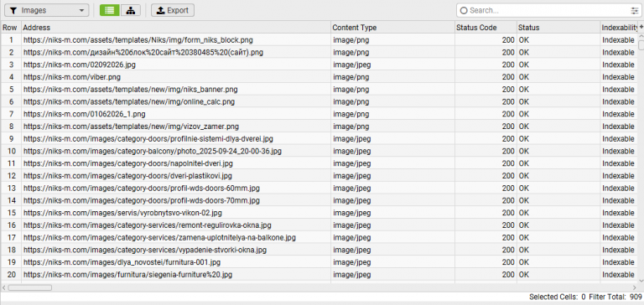This screenshot has width=644, height=305.
Task: Select the profil-wds-doors-70mm.jpg address
Action: tap(141, 200)
